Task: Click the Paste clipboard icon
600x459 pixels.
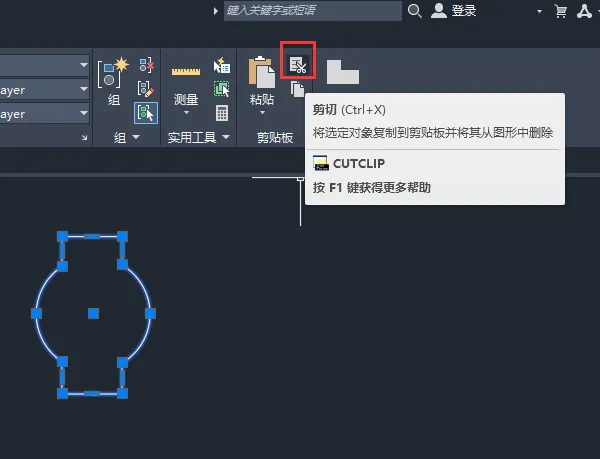Action: 262,72
